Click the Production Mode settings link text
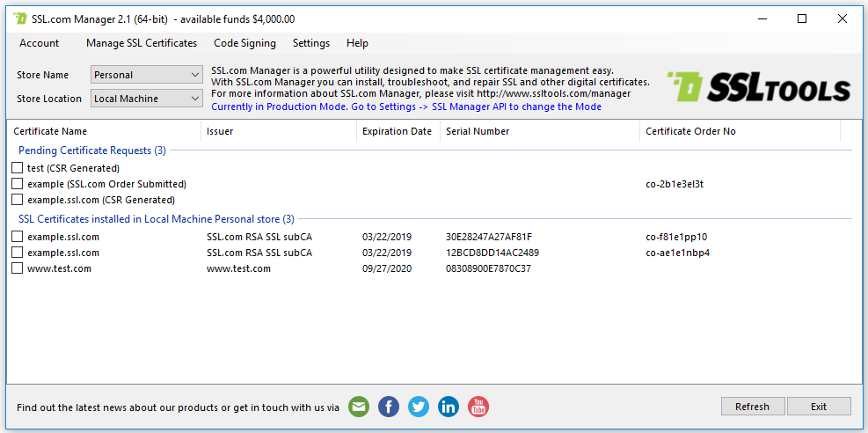Viewport: 868px width, 433px height. coord(406,106)
